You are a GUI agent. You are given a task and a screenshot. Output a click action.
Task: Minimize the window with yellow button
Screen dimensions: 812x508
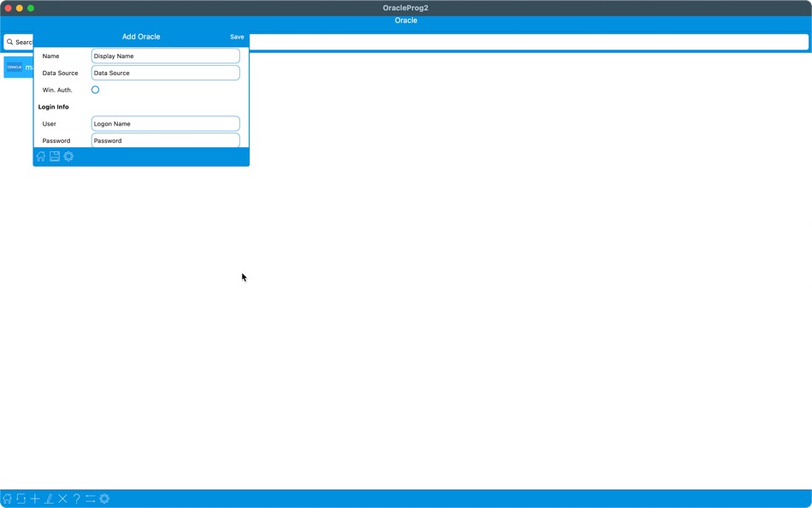pyautogui.click(x=20, y=8)
